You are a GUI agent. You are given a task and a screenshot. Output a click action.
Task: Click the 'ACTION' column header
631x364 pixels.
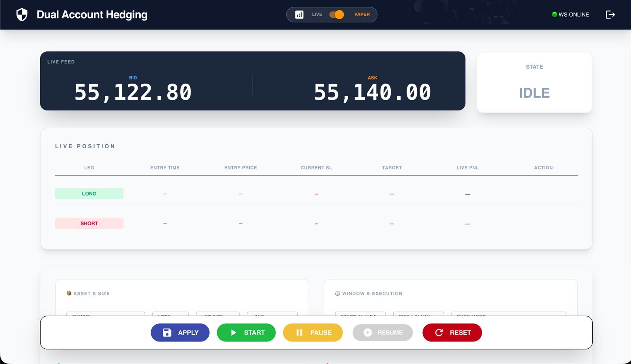click(543, 168)
